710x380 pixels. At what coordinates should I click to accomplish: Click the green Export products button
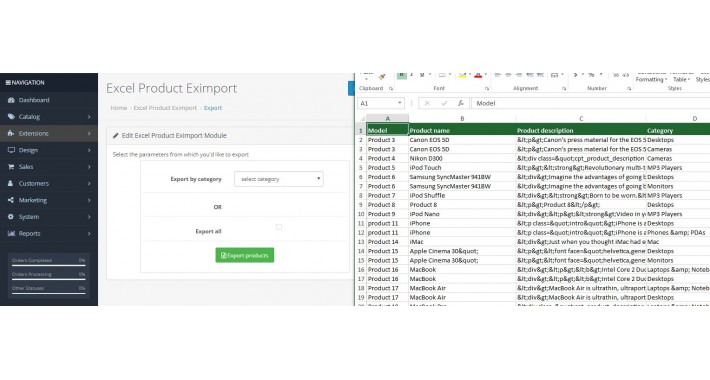click(x=245, y=255)
